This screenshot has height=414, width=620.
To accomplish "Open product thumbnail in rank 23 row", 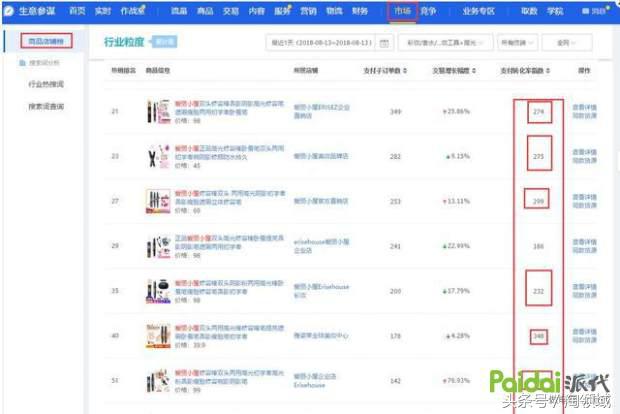I will [158, 156].
